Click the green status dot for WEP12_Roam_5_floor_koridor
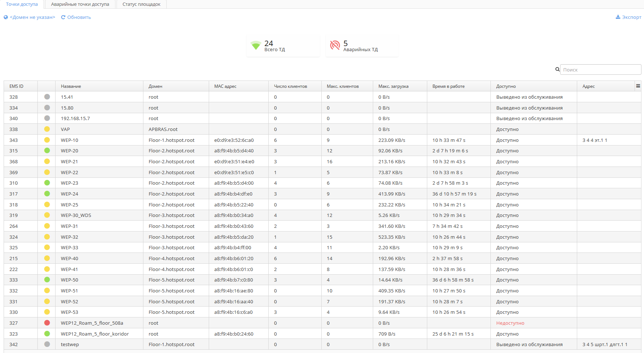This screenshot has width=644, height=353. click(47, 334)
